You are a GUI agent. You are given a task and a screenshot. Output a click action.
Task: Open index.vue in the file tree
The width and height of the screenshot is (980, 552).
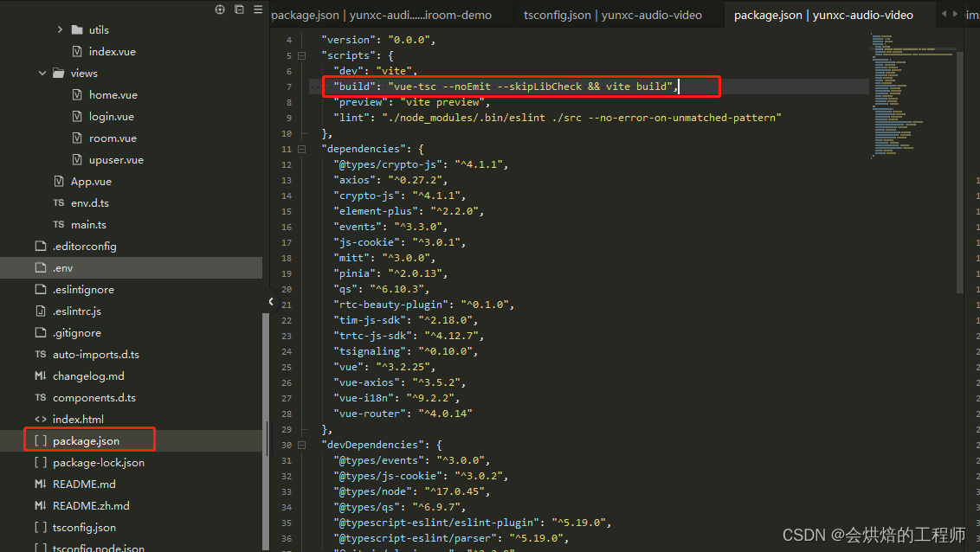click(x=112, y=51)
